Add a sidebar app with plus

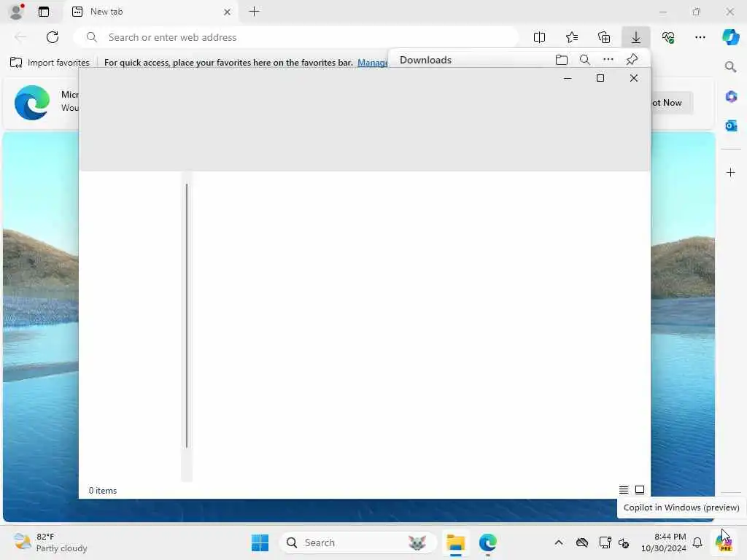coord(731,172)
